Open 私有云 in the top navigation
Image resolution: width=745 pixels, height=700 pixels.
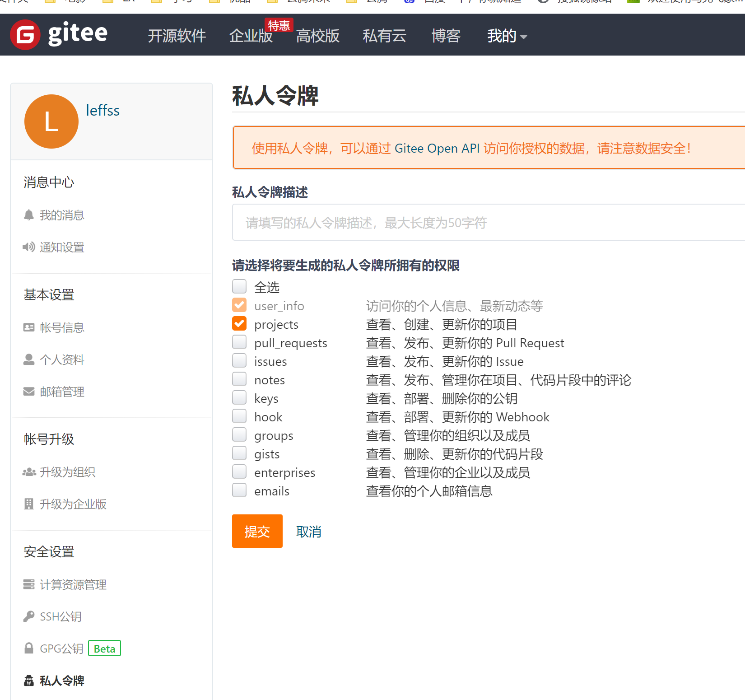point(385,36)
